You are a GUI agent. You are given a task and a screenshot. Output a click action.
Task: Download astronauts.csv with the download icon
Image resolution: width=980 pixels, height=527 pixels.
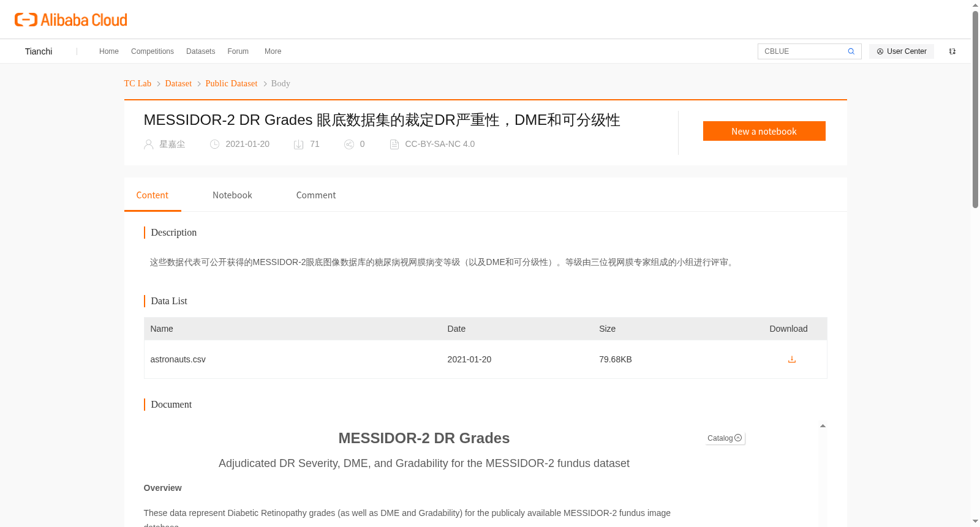click(791, 359)
